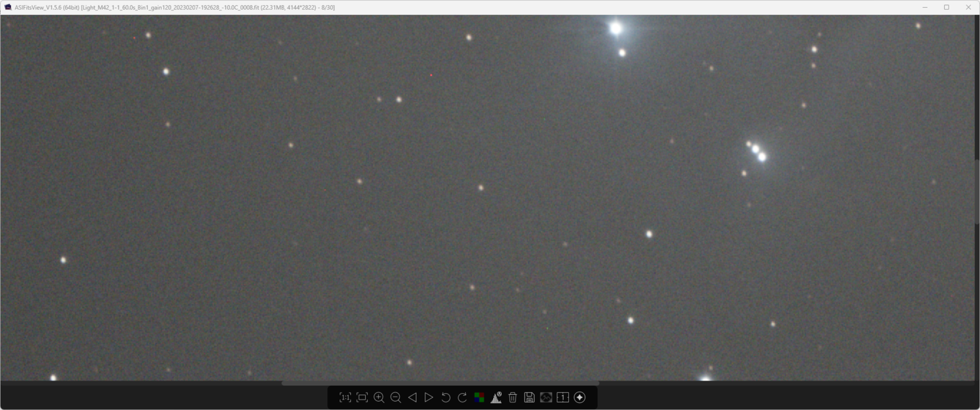Screen dimensions: 980x410
Task: Click the framed number 1 icon
Action: [x=563, y=398]
